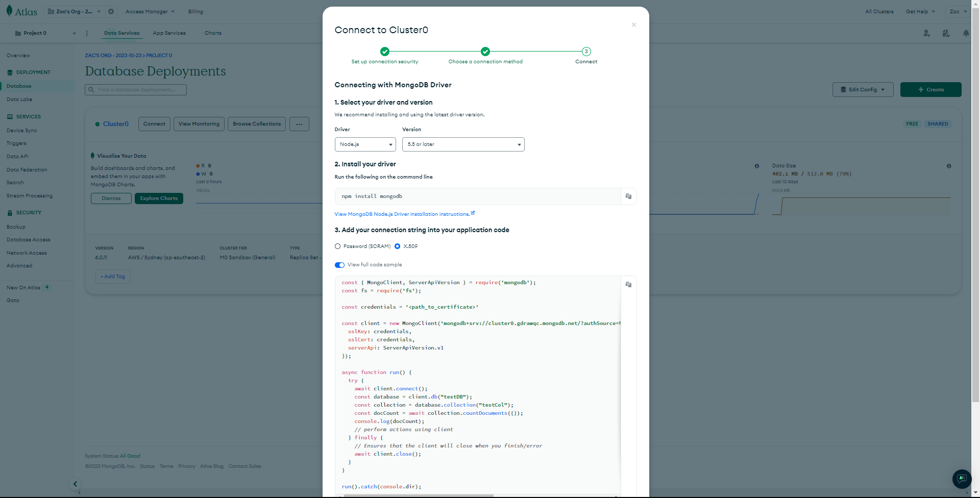Copy the npm install mongodb command

click(628, 196)
